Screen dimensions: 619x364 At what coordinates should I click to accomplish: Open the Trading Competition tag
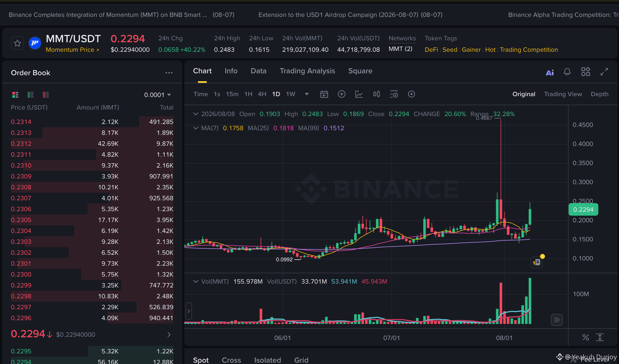pos(529,50)
